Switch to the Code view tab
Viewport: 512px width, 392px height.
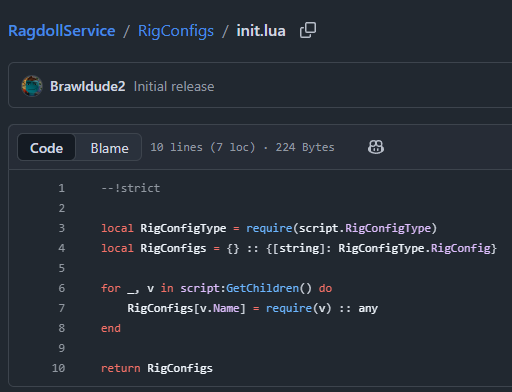tap(46, 148)
